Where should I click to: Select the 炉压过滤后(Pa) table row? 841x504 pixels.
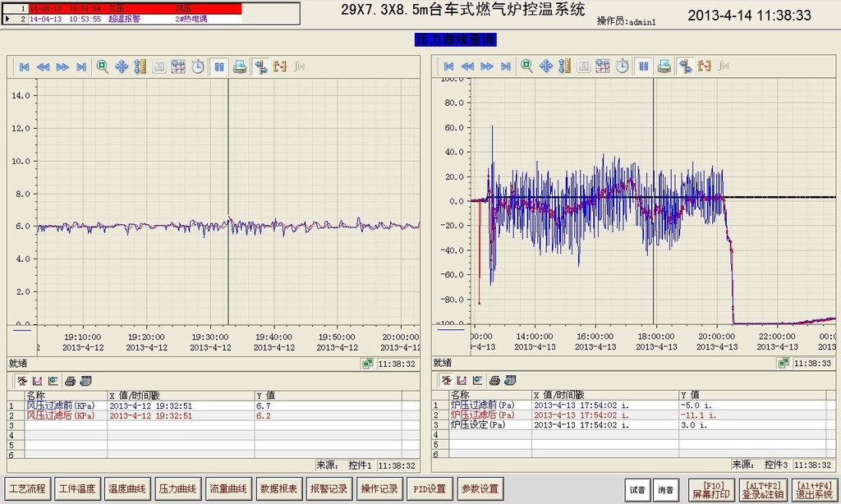click(633, 415)
